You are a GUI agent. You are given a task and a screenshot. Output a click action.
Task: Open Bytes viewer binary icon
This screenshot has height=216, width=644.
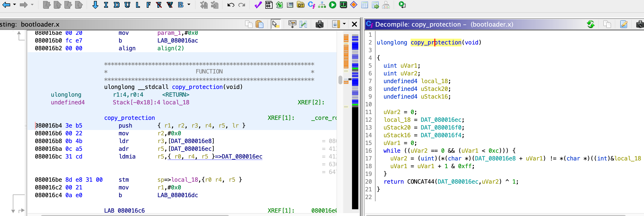coord(269,5)
